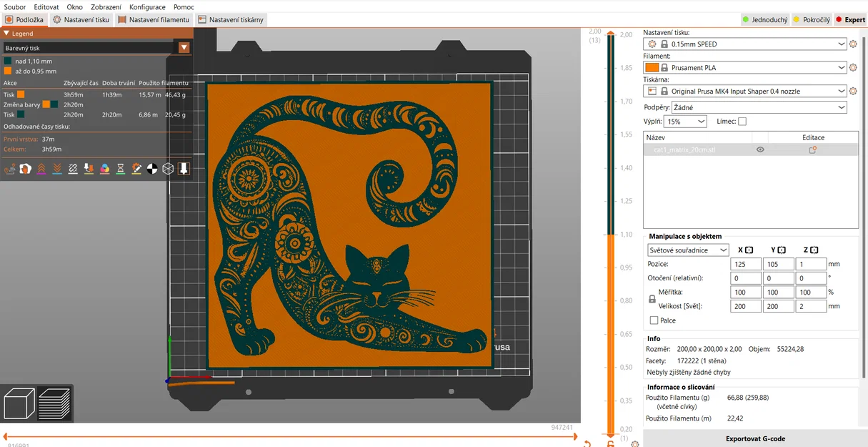Switch to Nastavení tiskárny tab
The image size is (868, 447).
231,20
